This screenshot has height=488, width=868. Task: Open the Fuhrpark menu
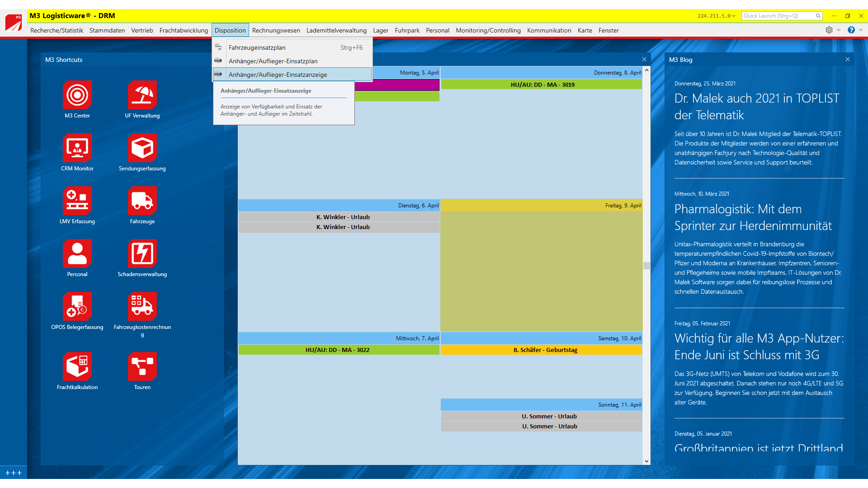[x=407, y=30]
